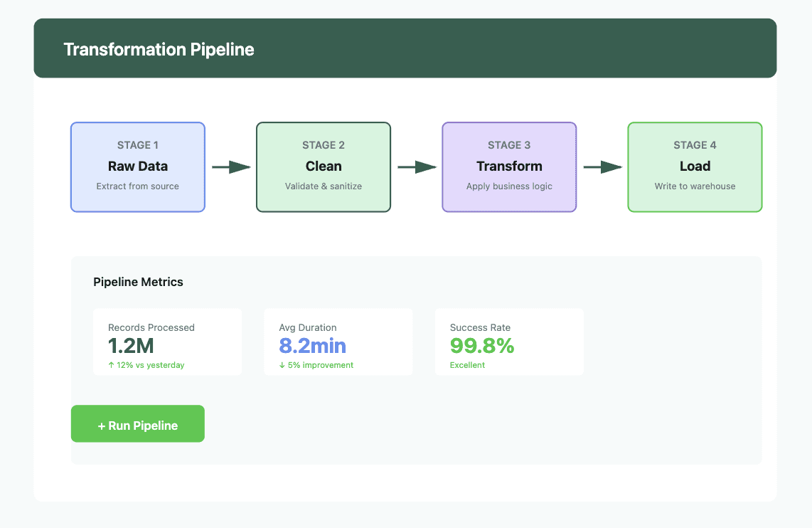This screenshot has height=528, width=812.
Task: Click the Transformation Pipeline title
Action: [159, 49]
